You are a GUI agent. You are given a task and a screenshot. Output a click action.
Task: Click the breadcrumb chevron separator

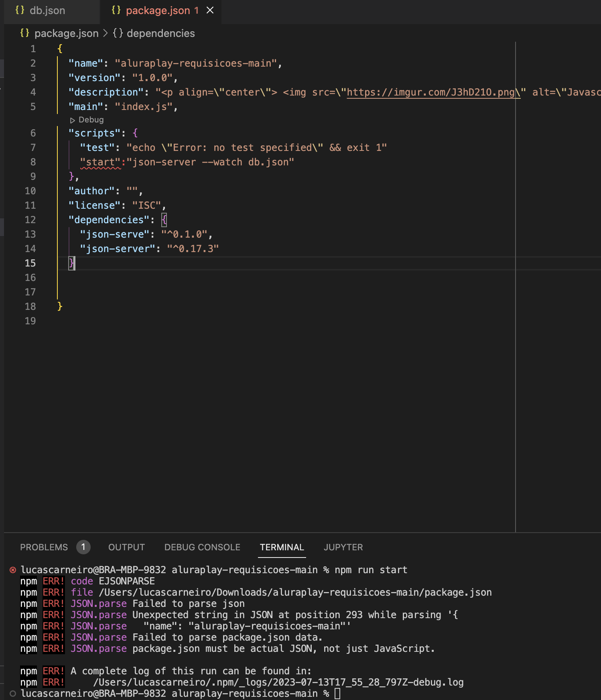click(x=106, y=33)
